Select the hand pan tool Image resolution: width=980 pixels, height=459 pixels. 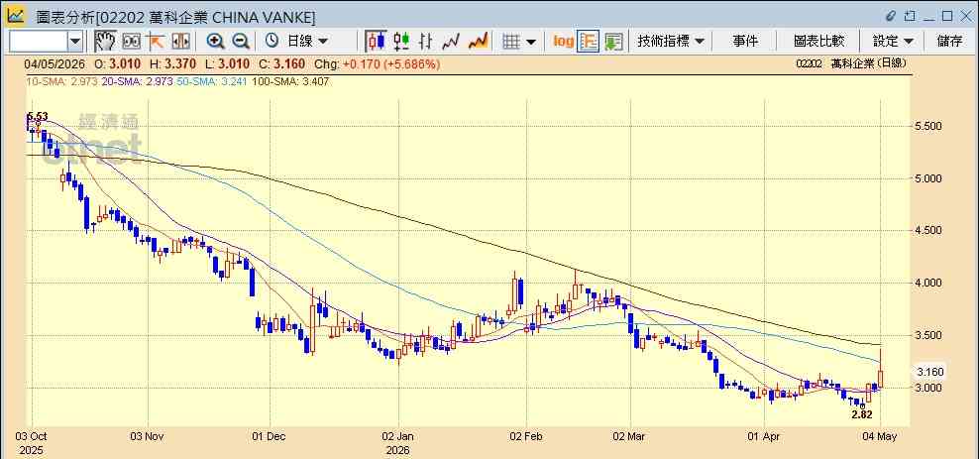pyautogui.click(x=106, y=42)
